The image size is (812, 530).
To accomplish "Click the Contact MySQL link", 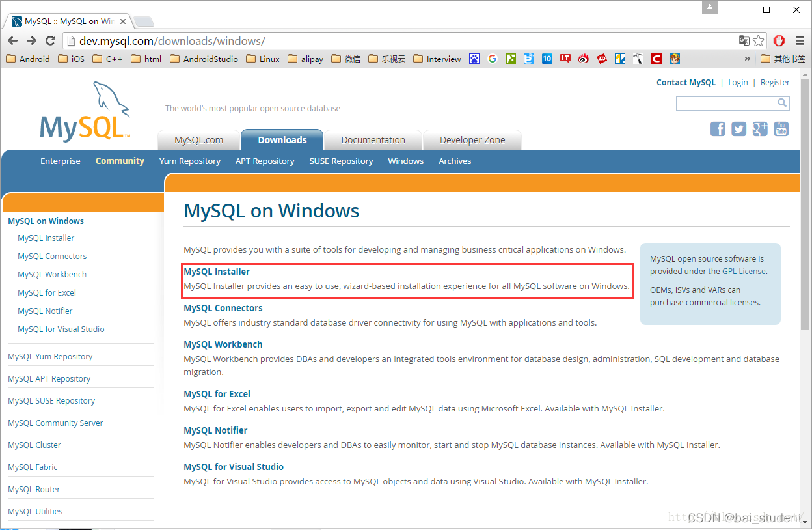I will point(686,83).
